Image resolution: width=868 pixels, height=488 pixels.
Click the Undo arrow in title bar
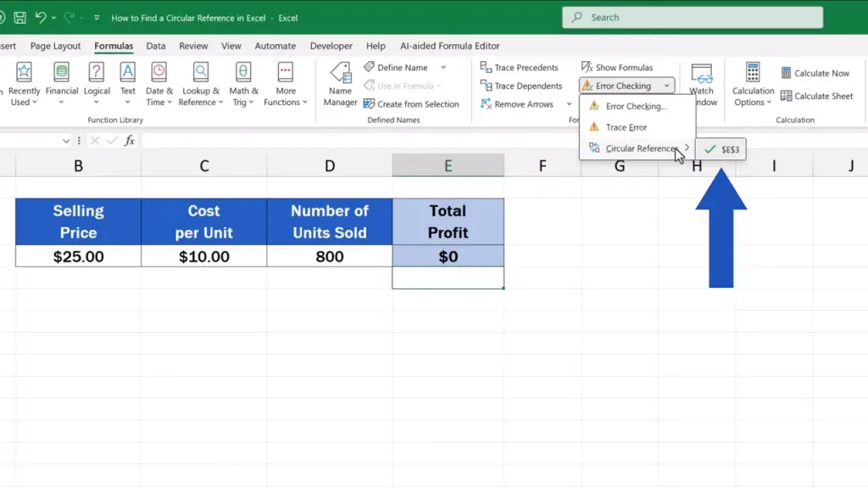point(40,17)
